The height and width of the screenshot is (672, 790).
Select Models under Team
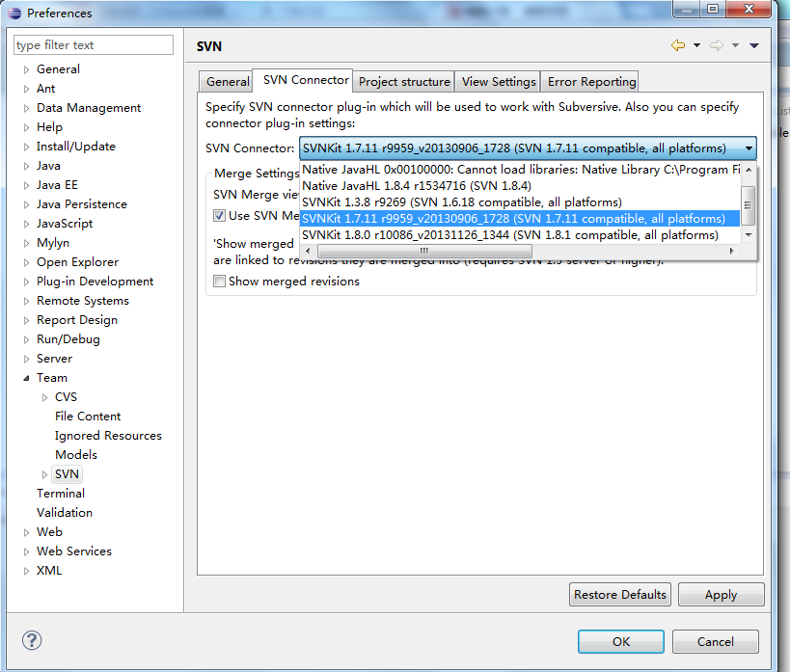coord(76,454)
